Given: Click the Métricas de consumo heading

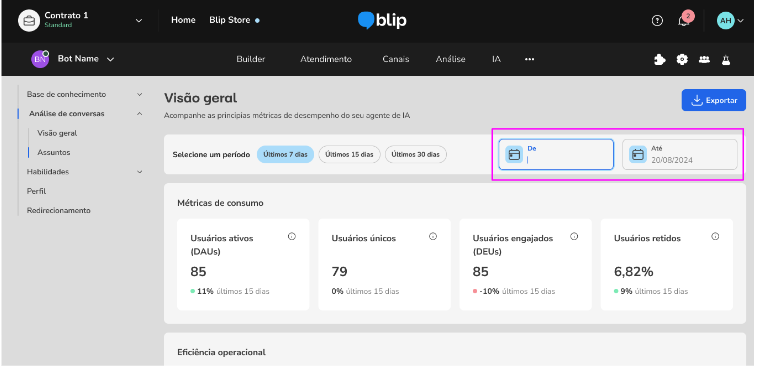Looking at the screenshot, I should coord(220,203).
